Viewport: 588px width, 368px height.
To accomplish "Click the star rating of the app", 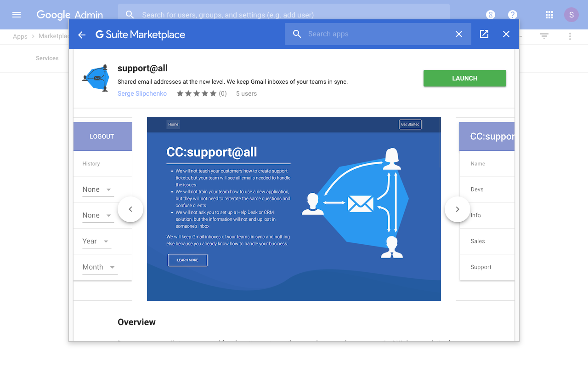I will coord(197,93).
